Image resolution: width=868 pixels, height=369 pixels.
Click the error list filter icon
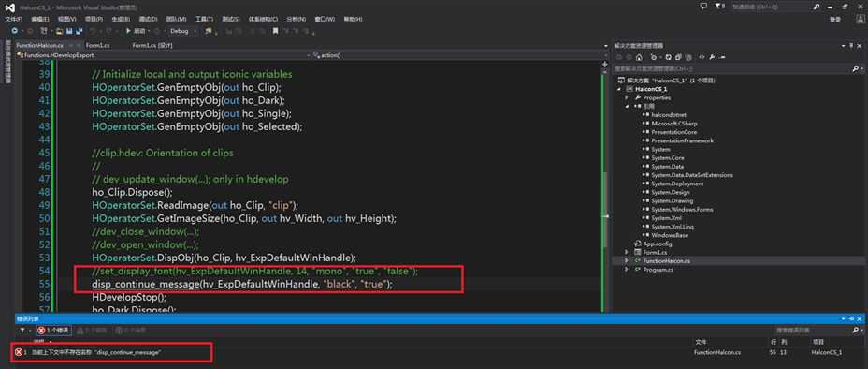pos(23,331)
